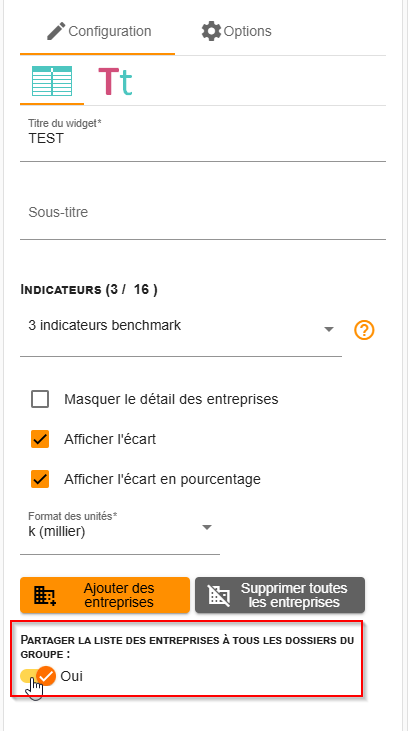
Task: Click the orange checkmark toggle knob
Action: coord(46,676)
